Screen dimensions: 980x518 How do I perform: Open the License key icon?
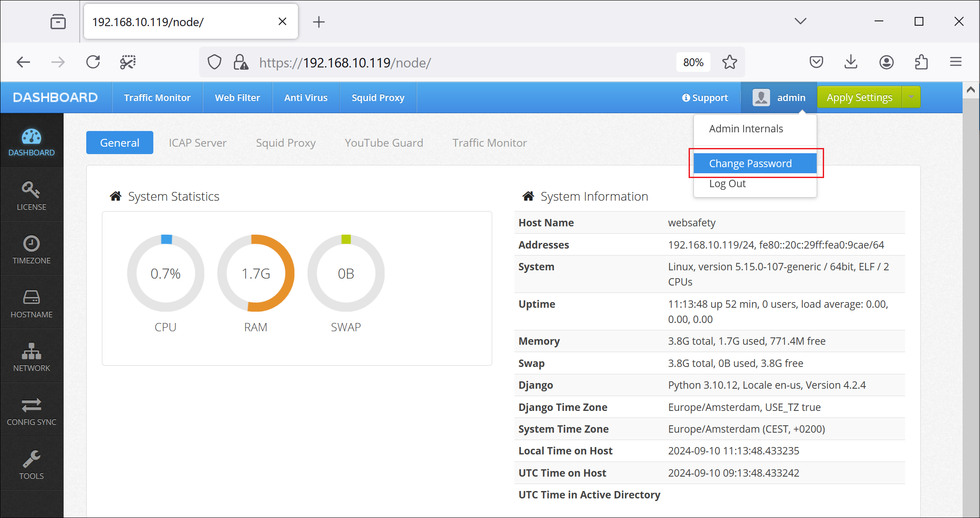coord(31,190)
